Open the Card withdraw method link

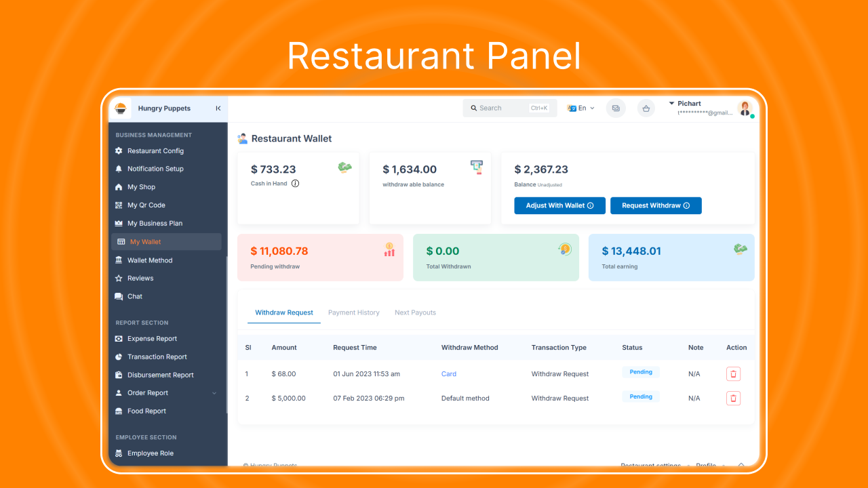click(448, 373)
